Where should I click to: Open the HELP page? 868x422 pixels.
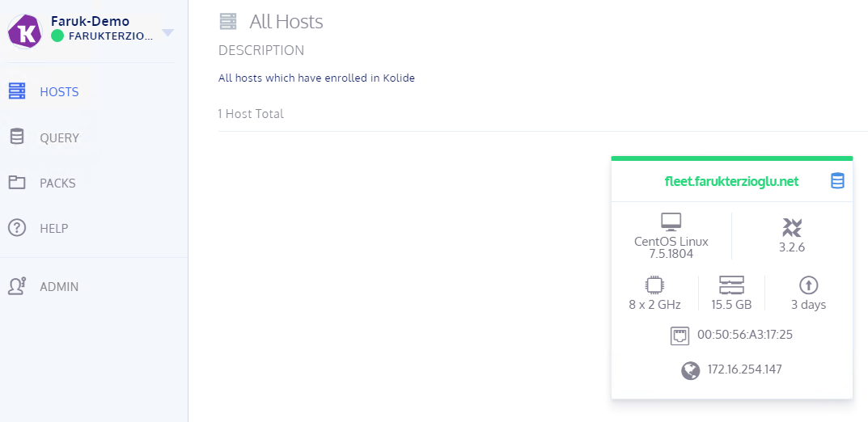point(53,229)
